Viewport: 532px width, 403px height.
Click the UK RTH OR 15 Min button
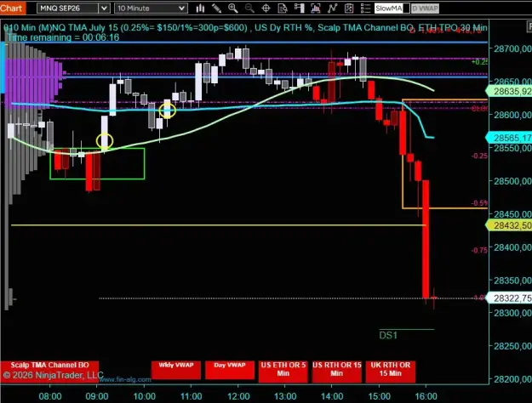390,370
